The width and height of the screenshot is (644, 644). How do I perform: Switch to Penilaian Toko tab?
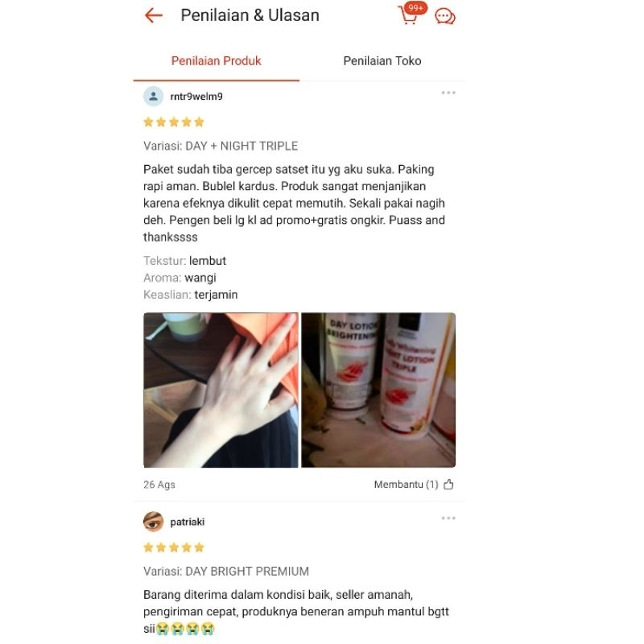click(x=382, y=61)
